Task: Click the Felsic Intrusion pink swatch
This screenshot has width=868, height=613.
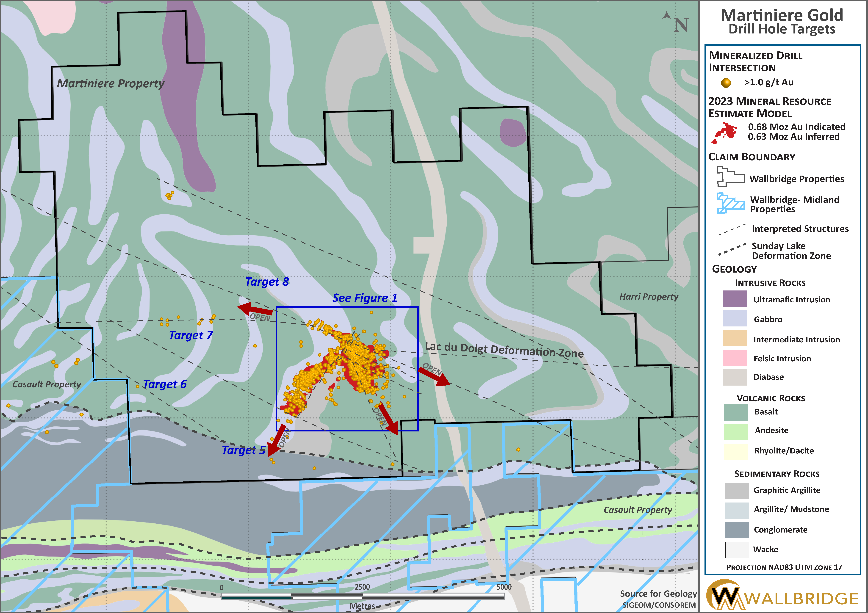Action: tap(735, 358)
